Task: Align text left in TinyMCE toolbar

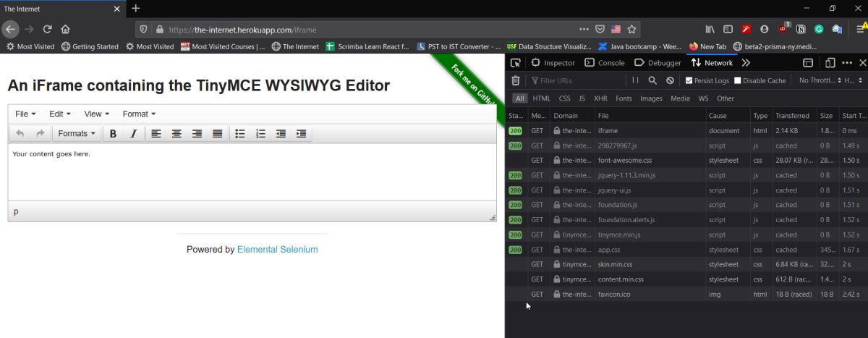Action: [156, 133]
